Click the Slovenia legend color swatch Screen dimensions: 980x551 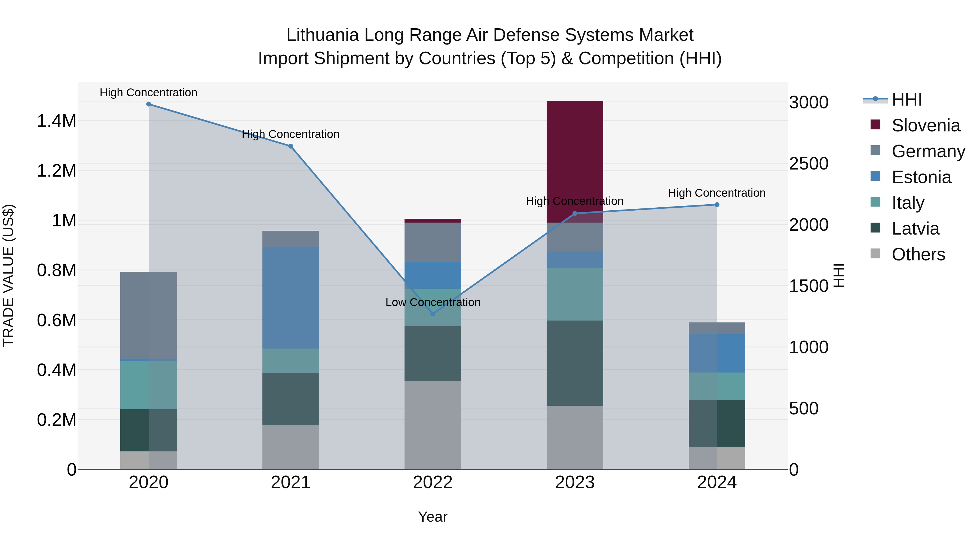point(875,125)
